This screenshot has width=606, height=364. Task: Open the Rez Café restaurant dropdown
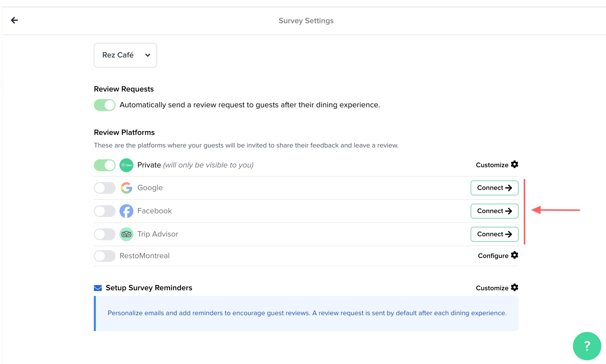coord(125,55)
